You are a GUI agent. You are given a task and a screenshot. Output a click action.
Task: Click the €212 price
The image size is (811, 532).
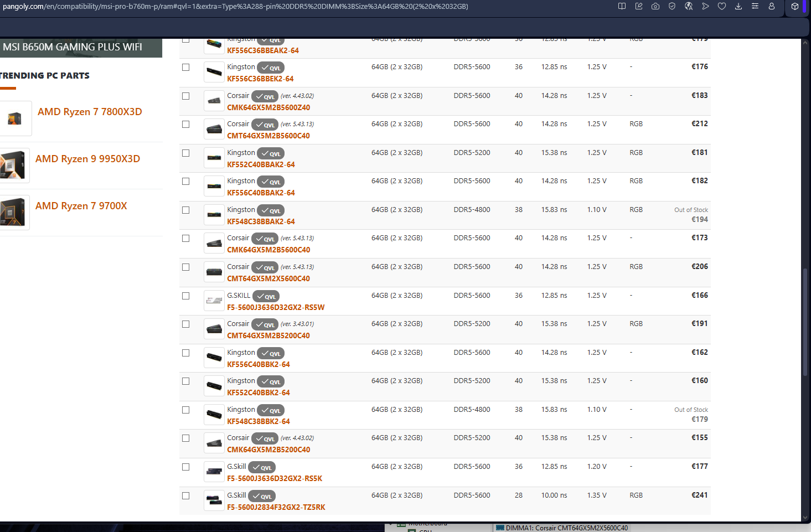tap(700, 124)
